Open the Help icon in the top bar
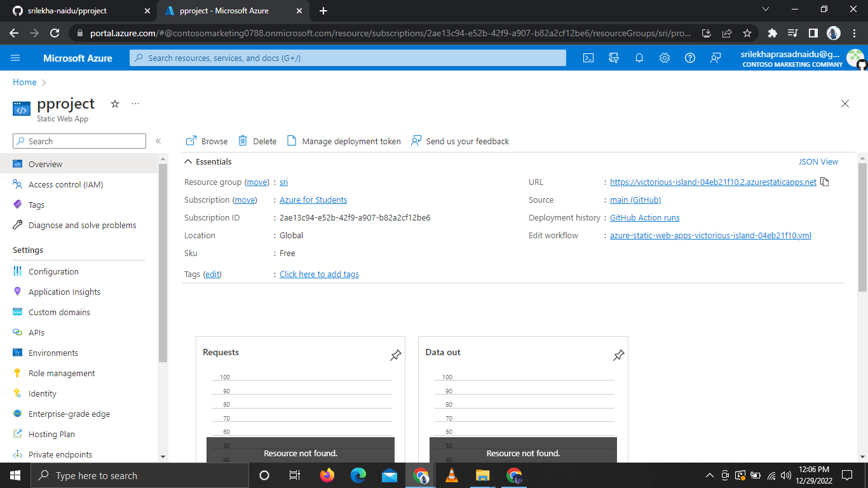The width and height of the screenshot is (868, 488). coord(690,58)
